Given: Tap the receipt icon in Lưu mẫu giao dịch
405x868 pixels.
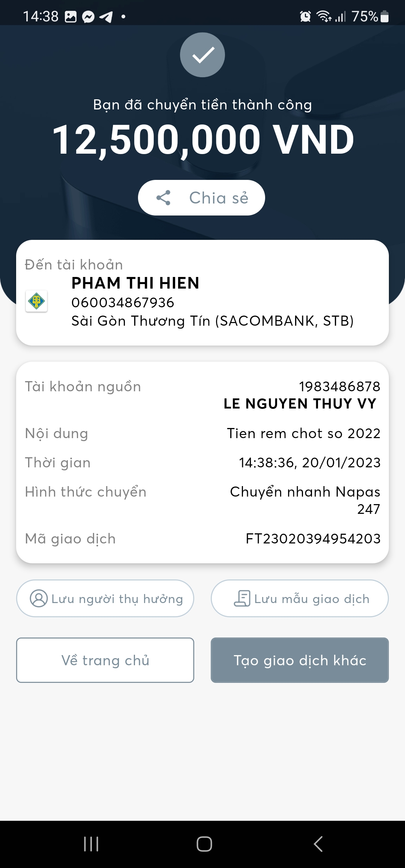Looking at the screenshot, I should click(242, 599).
